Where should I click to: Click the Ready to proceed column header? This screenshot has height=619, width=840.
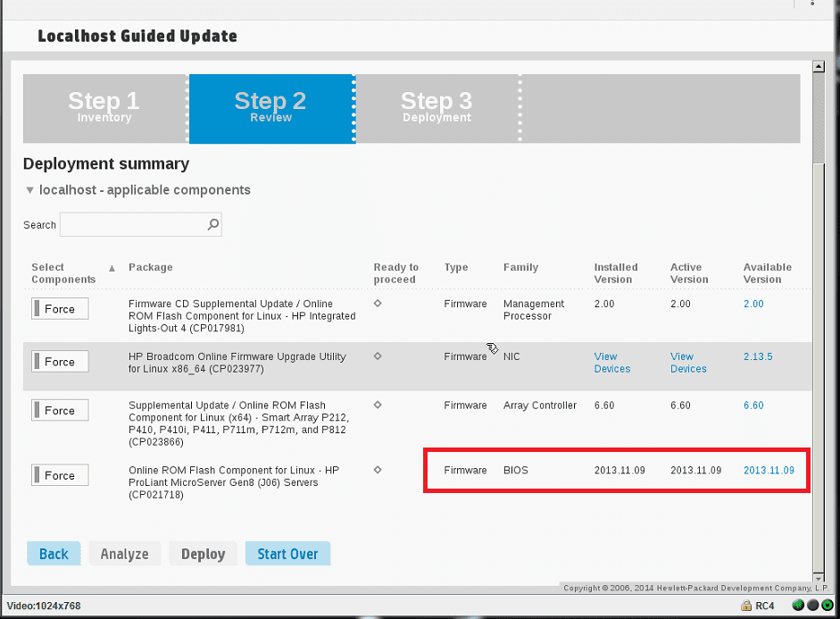pos(395,272)
